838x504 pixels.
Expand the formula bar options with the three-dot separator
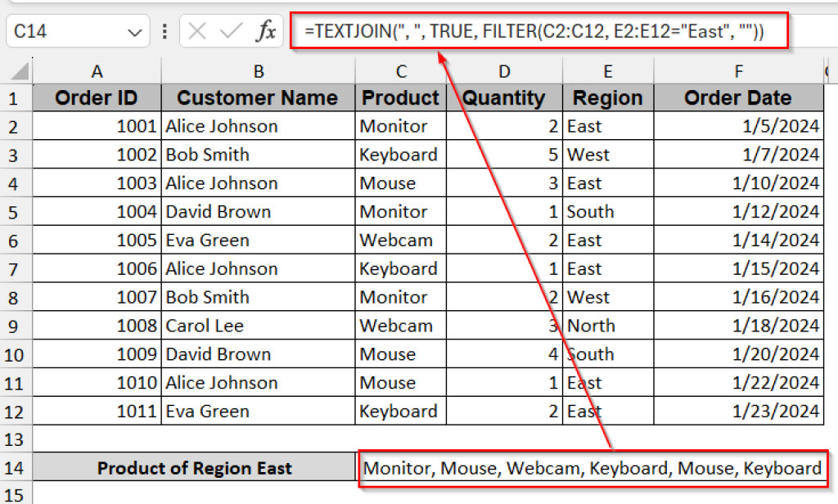click(166, 31)
